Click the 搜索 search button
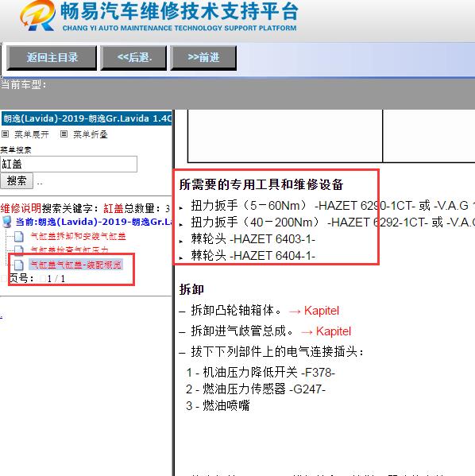 (x=17, y=181)
